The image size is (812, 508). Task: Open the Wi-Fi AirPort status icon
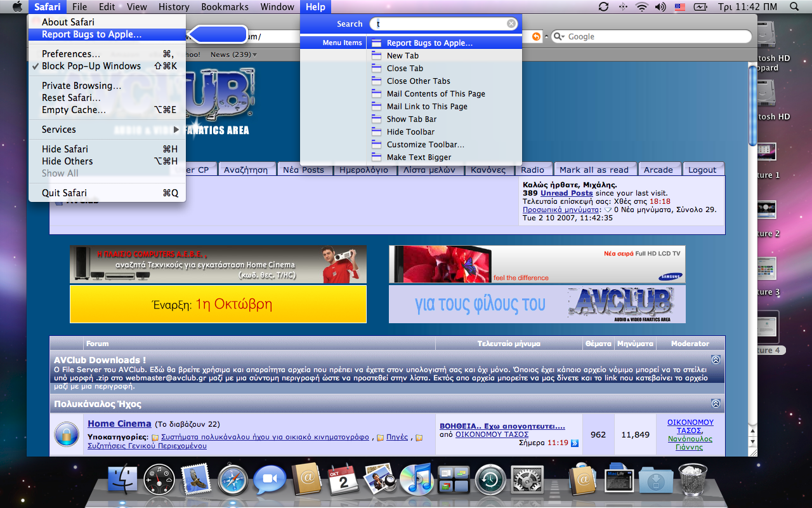(x=641, y=7)
